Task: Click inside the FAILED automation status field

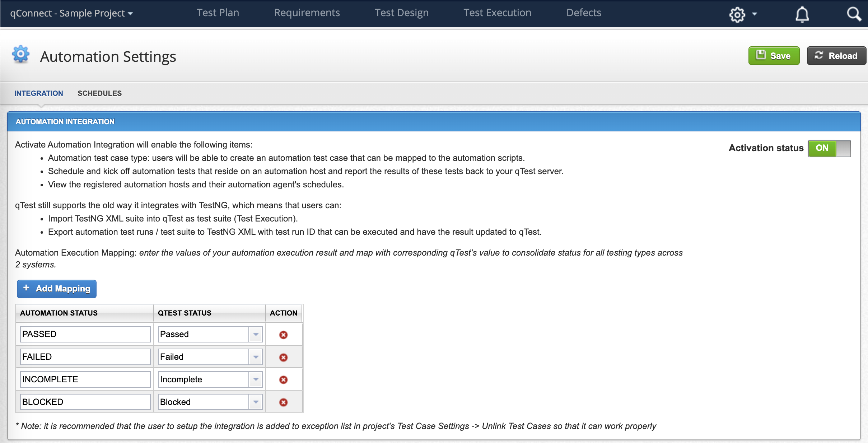Action: pyautogui.click(x=85, y=356)
